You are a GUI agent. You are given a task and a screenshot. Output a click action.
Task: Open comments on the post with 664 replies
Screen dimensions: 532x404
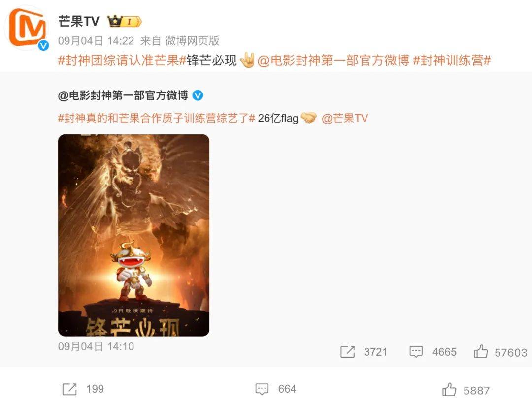click(x=262, y=389)
